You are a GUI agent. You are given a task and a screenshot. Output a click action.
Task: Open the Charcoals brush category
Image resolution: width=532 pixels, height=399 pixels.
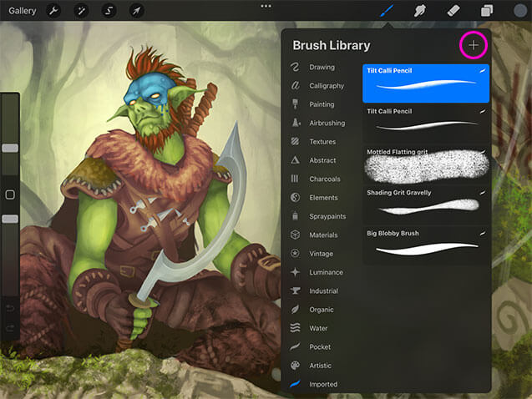pyautogui.click(x=324, y=179)
